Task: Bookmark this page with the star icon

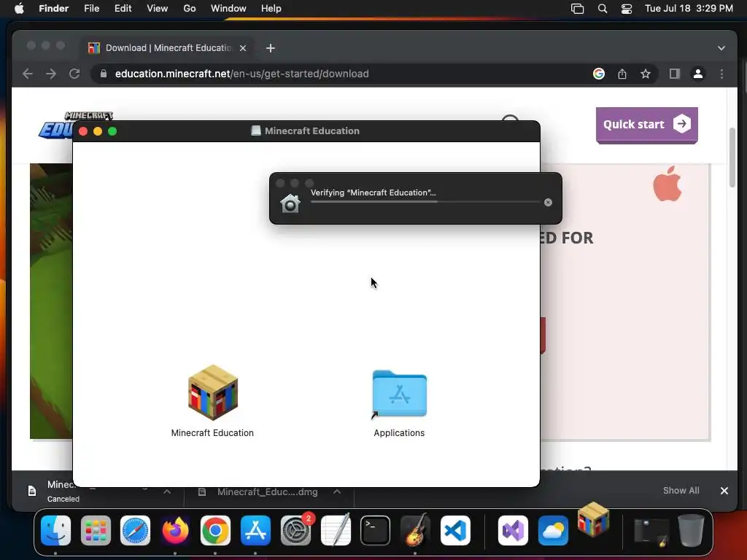Action: pos(646,74)
